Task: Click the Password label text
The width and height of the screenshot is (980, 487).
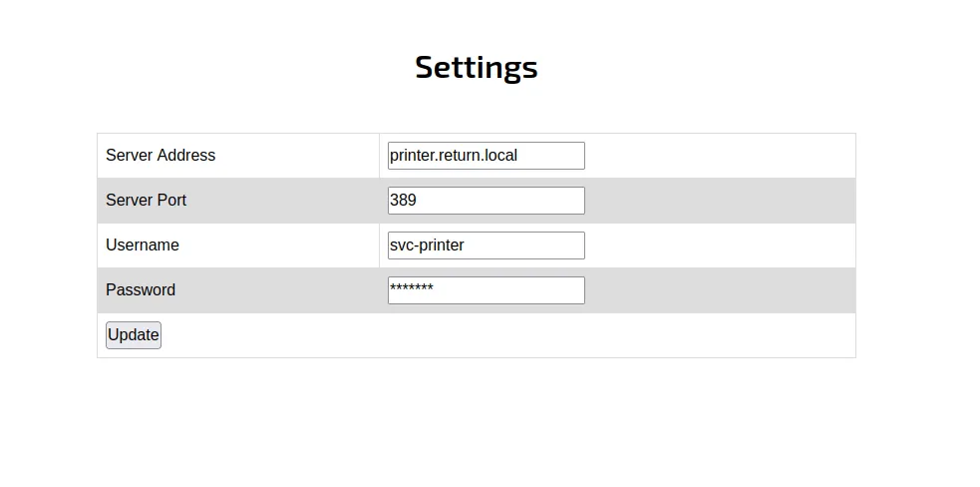Action: (x=141, y=290)
